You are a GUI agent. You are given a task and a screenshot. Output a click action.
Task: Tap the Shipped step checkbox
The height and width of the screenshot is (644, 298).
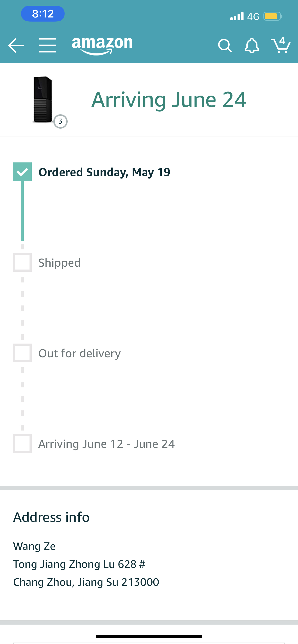pos(22,263)
